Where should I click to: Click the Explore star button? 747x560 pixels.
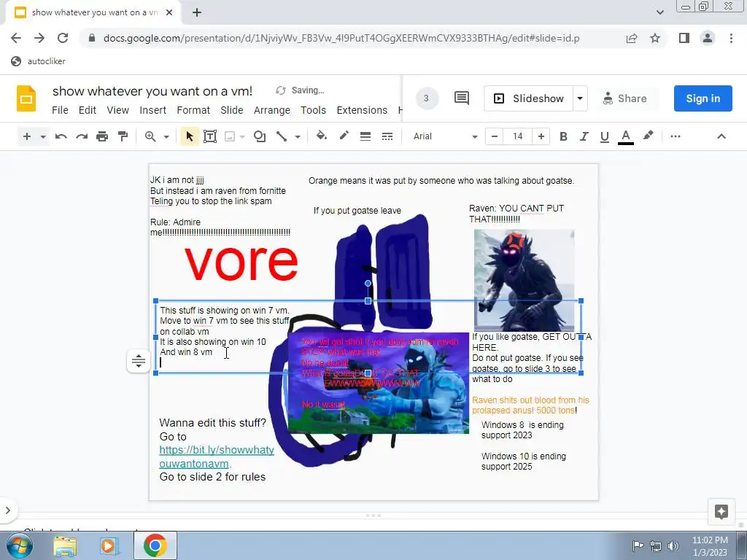pyautogui.click(x=721, y=512)
